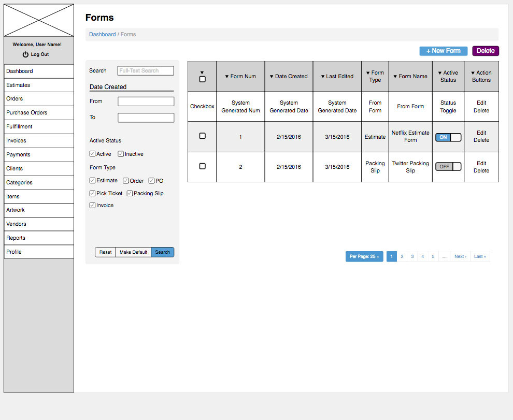
Task: Click the Log Out power icon
Action: [x=25, y=54]
